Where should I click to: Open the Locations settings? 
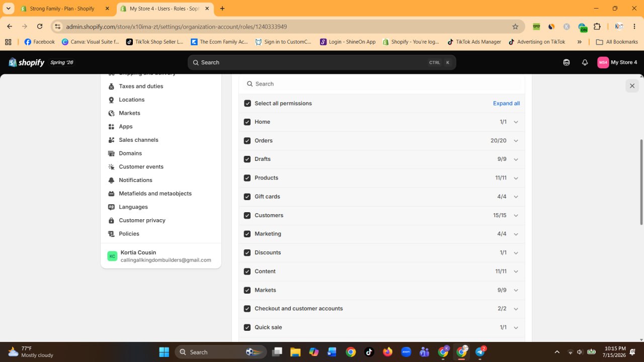tap(131, 100)
